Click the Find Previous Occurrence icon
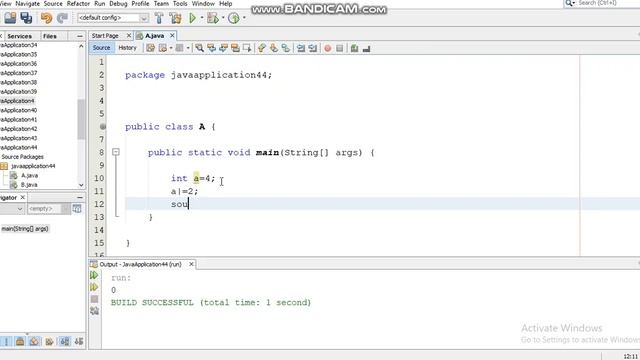Image resolution: width=640 pixels, height=360 pixels. [211, 48]
